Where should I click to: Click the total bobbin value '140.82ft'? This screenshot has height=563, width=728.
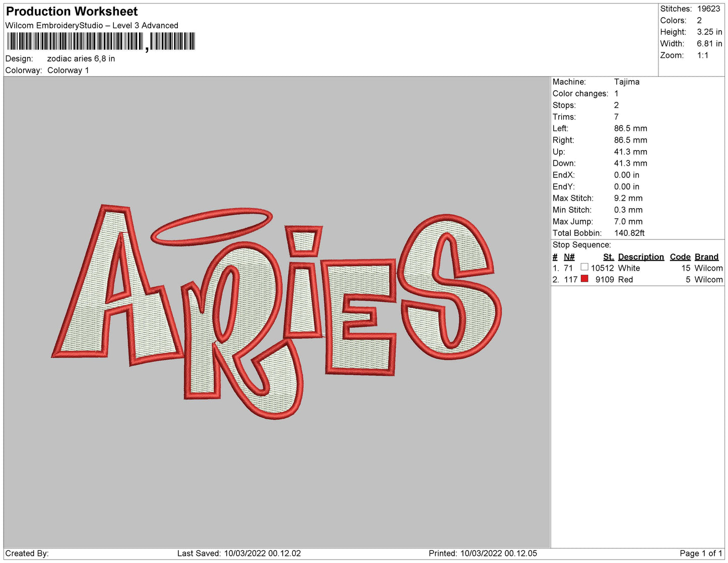click(x=629, y=233)
